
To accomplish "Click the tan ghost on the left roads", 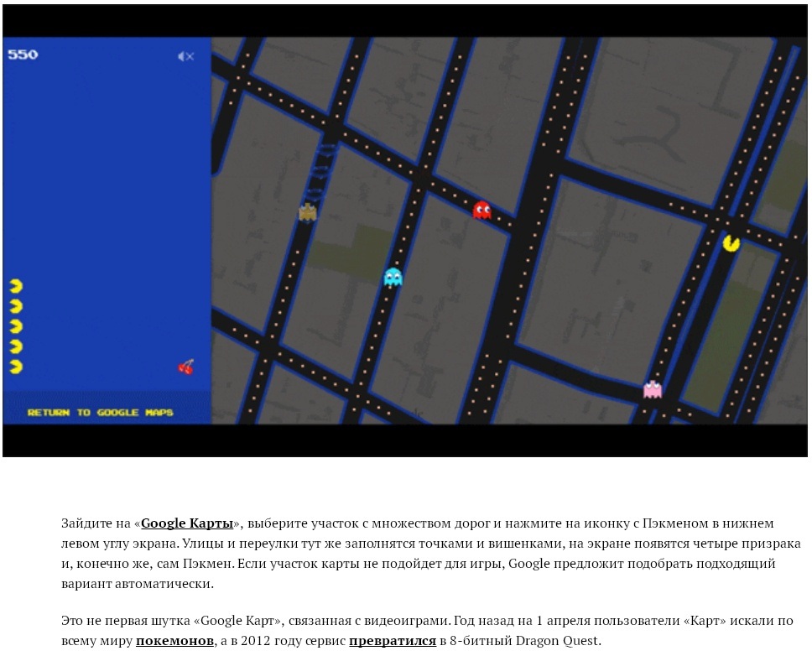I will point(307,212).
